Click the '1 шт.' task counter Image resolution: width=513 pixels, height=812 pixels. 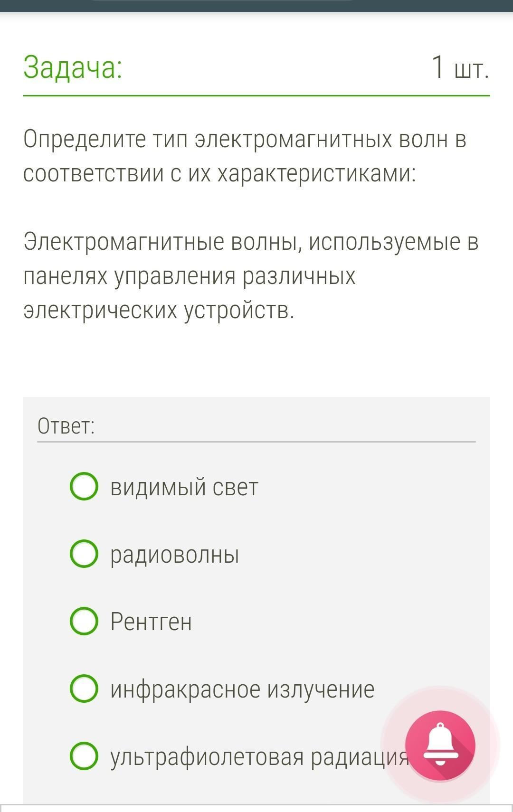pos(460,68)
